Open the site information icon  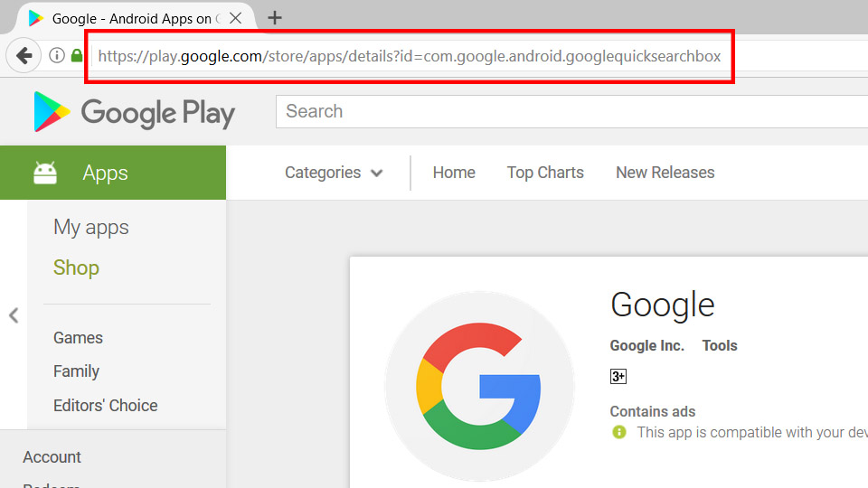coord(57,55)
